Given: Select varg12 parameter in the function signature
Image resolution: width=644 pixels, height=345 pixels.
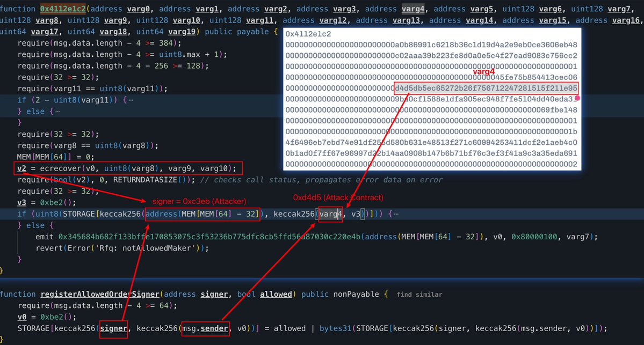Looking at the screenshot, I should [332, 20].
